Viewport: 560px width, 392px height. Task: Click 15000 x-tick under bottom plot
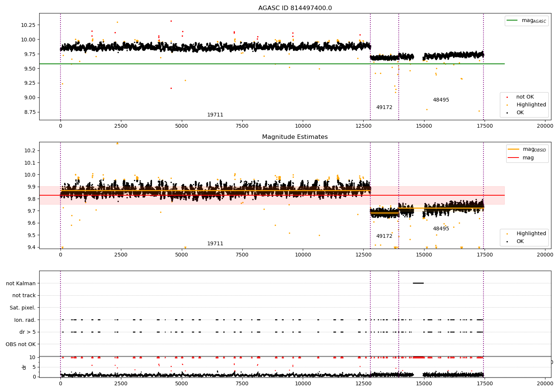(x=424, y=383)
